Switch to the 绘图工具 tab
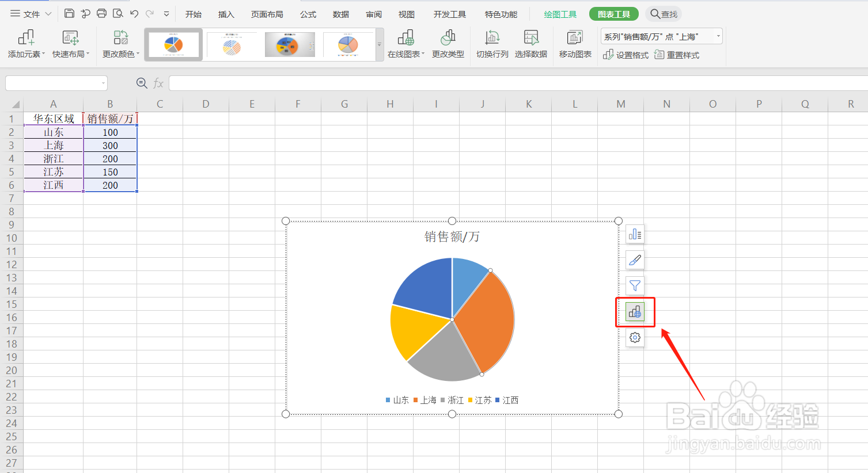Screen dimensions: 868x473 coord(560,14)
